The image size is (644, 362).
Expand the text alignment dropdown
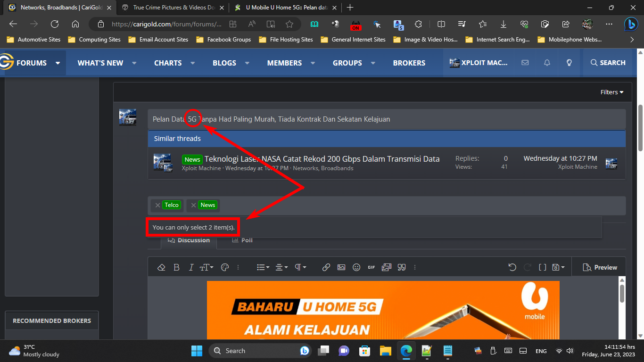point(281,267)
